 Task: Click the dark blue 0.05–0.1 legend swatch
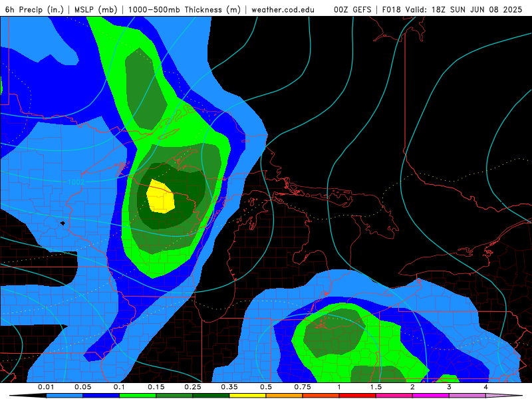click(101, 396)
